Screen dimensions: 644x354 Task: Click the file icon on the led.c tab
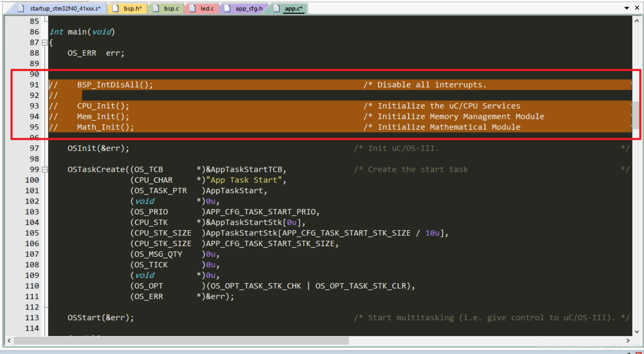(x=192, y=8)
